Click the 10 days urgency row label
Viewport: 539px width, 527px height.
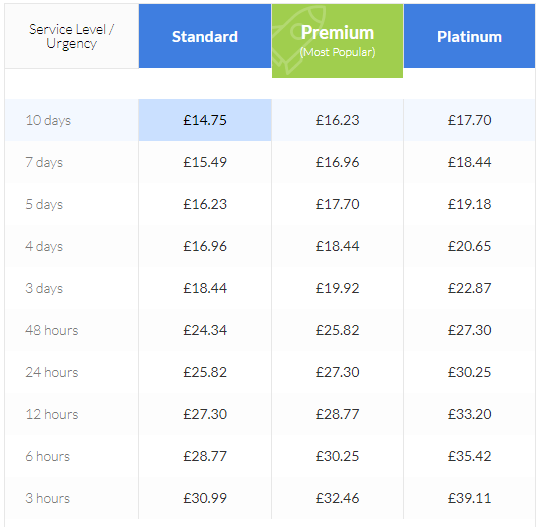[48, 120]
